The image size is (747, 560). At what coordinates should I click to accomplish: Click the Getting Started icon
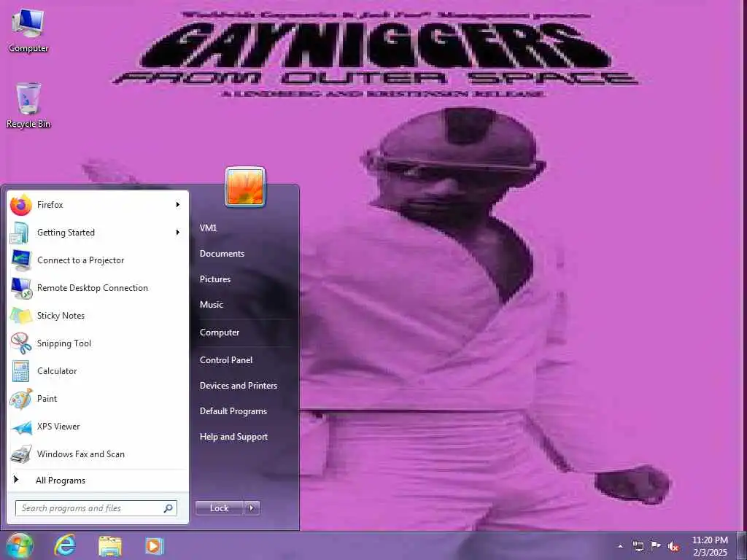tap(20, 233)
